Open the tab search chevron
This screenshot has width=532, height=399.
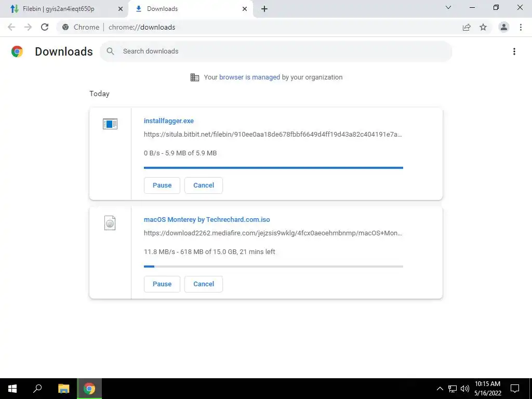tap(448, 7)
